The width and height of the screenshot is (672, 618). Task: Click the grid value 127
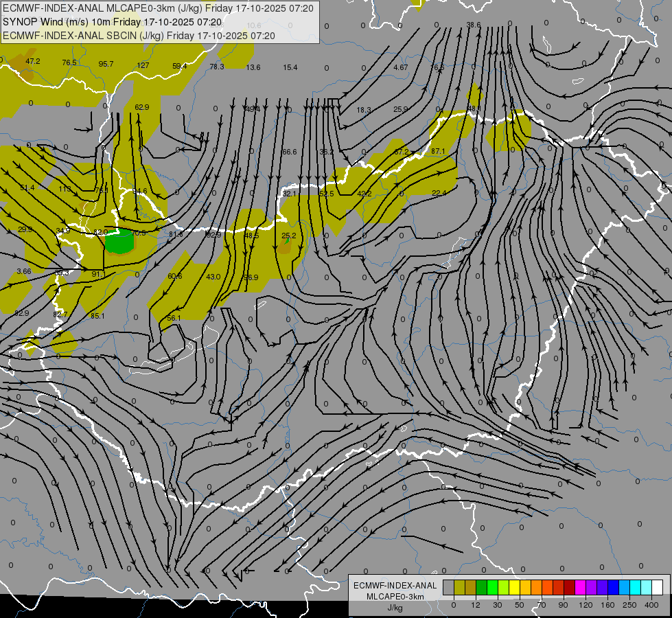point(143,65)
